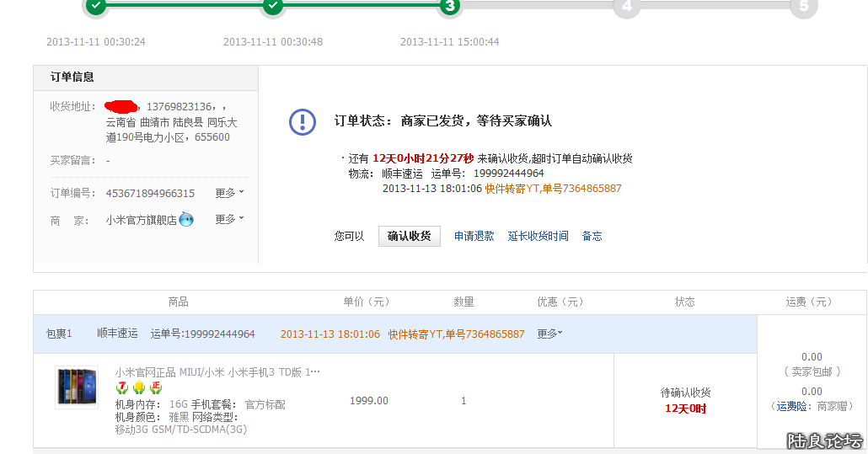The width and height of the screenshot is (868, 454).
Task: Open the 延长收货时间 link
Action: tap(538, 237)
